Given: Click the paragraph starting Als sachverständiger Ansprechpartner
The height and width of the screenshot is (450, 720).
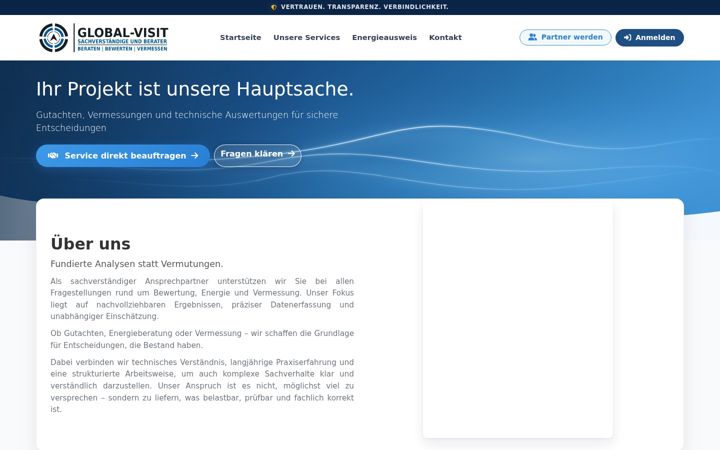Looking at the screenshot, I should pos(202,298).
